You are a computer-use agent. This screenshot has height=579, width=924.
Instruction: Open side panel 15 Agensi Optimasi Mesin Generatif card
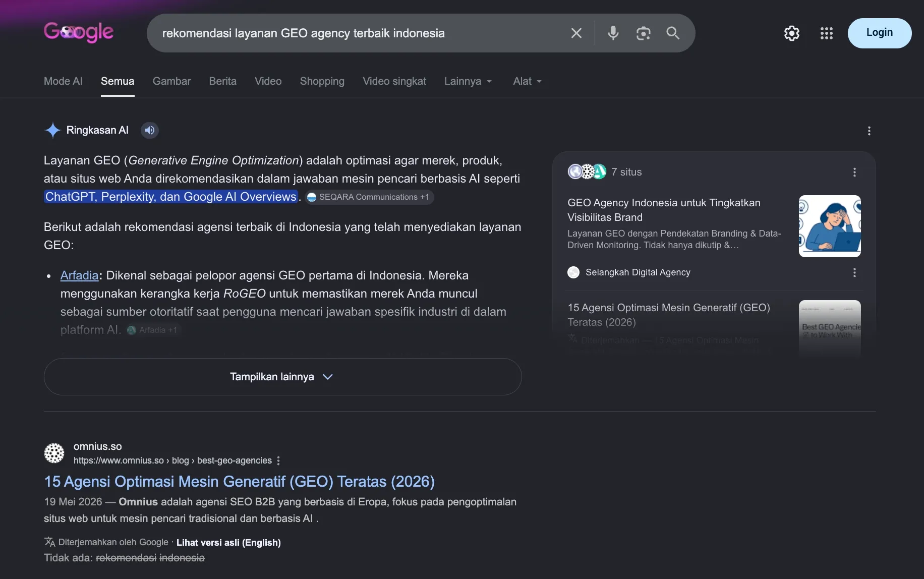pos(669,315)
